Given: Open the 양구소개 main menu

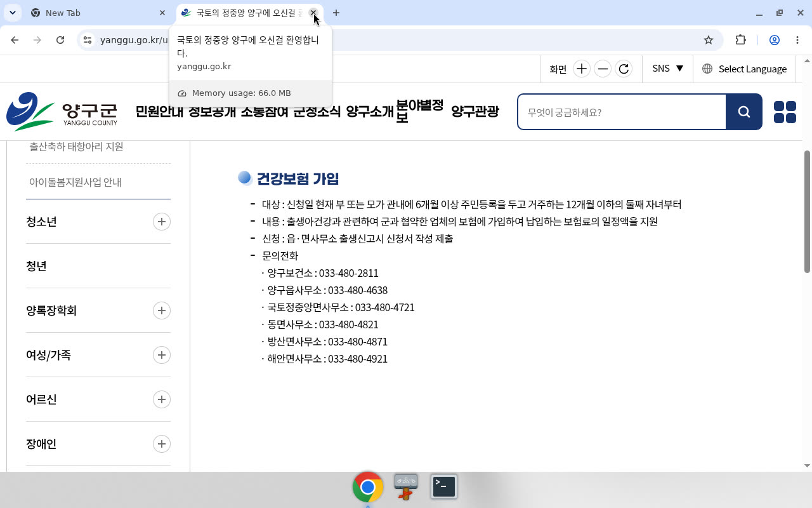Looking at the screenshot, I should click(370, 112).
